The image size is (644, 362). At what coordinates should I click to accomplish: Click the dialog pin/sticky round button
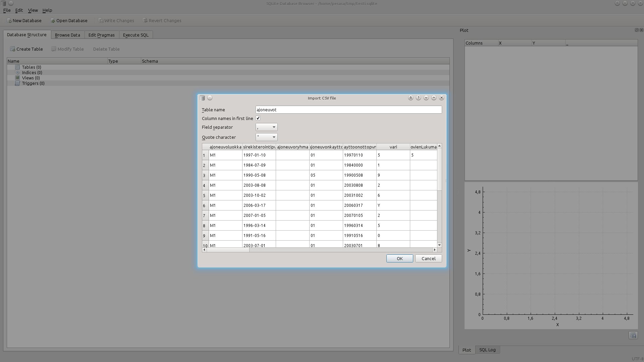click(x=210, y=98)
